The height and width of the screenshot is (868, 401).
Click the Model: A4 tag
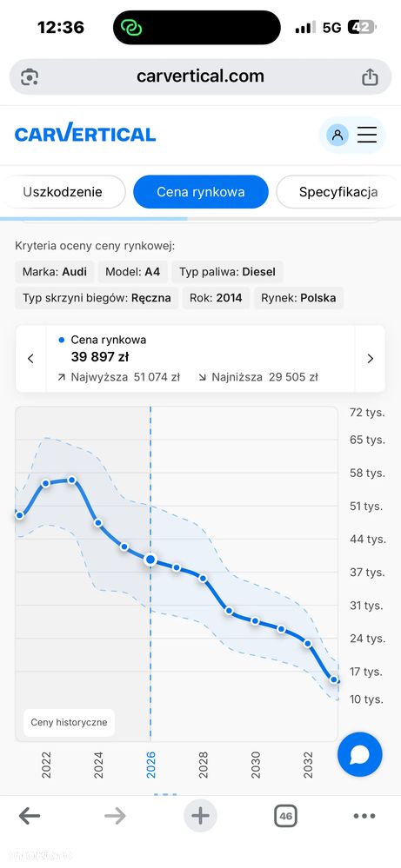coord(133,272)
